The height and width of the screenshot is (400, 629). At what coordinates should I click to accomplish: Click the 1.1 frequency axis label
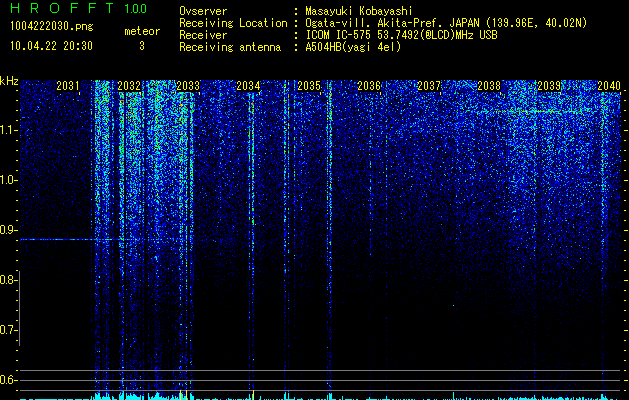pos(7,130)
